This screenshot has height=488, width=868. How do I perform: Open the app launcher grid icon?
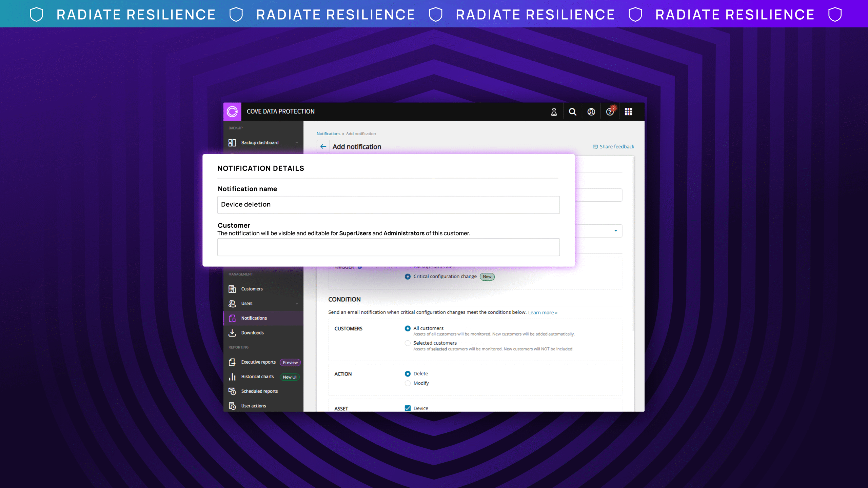click(628, 112)
